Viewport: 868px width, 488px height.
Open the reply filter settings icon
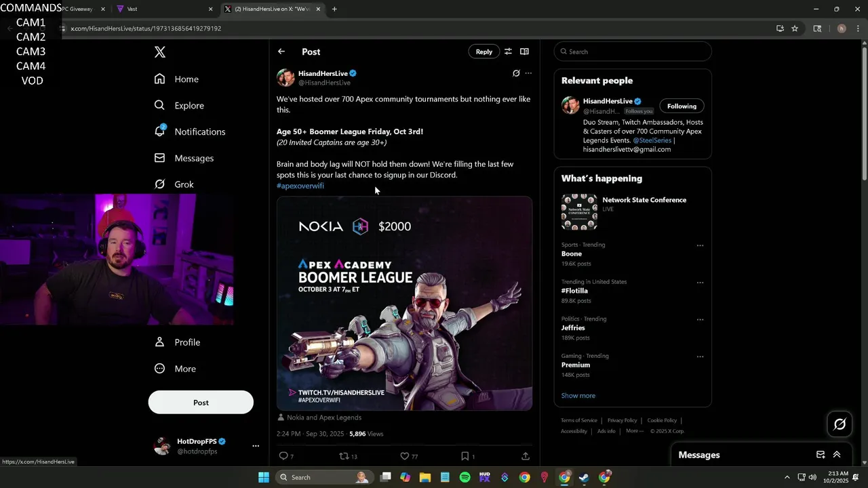[x=508, y=52]
